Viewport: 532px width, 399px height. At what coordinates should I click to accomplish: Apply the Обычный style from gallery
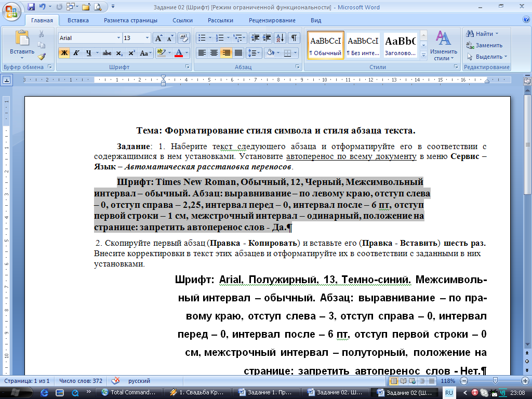coord(325,46)
